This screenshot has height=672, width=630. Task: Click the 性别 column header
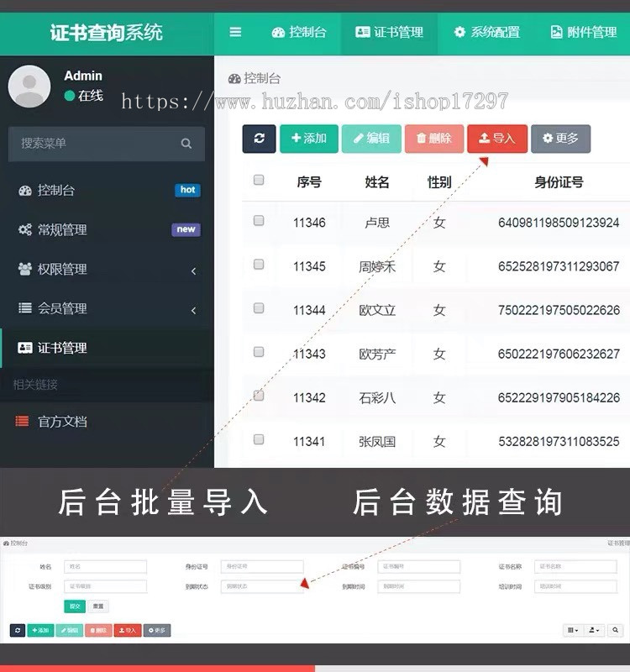[x=439, y=182]
